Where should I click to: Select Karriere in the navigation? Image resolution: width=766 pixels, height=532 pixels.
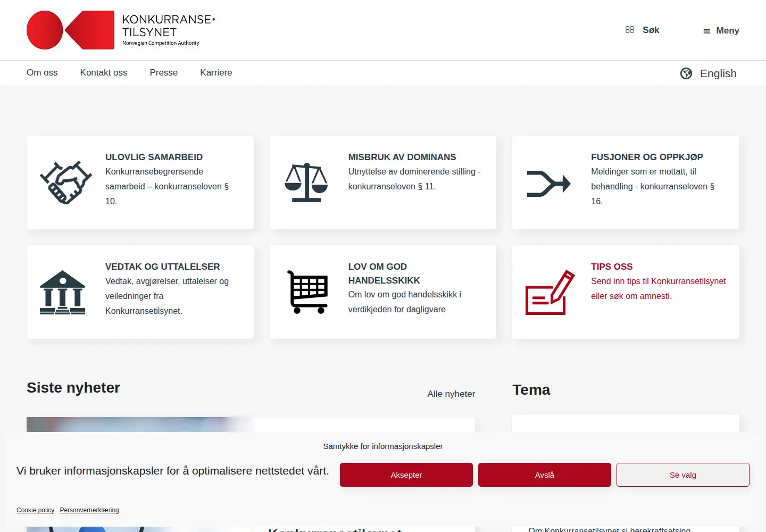click(216, 73)
